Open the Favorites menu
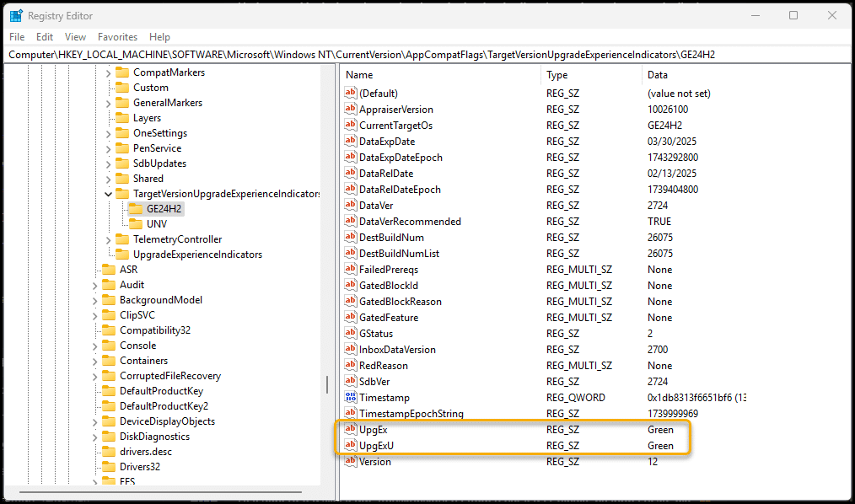855x504 pixels. [117, 37]
